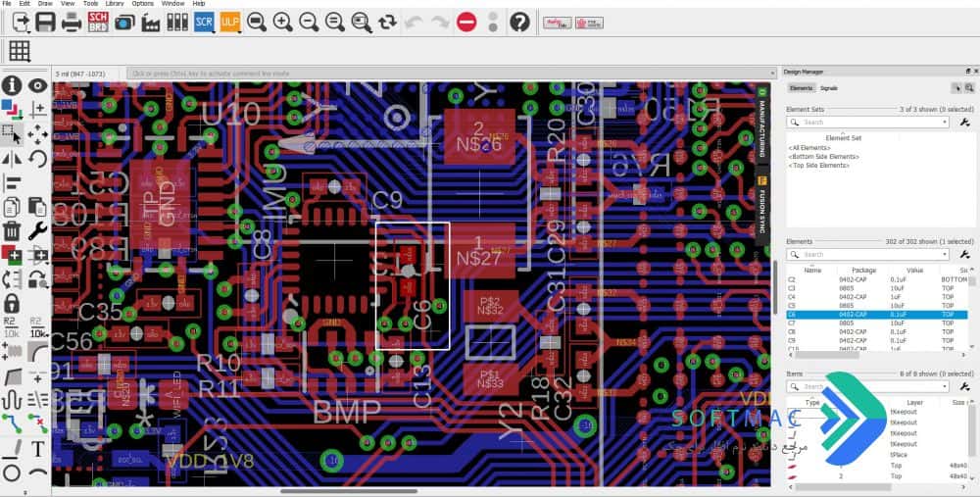Open the vertical MANUFACTURING side tab

point(761,122)
